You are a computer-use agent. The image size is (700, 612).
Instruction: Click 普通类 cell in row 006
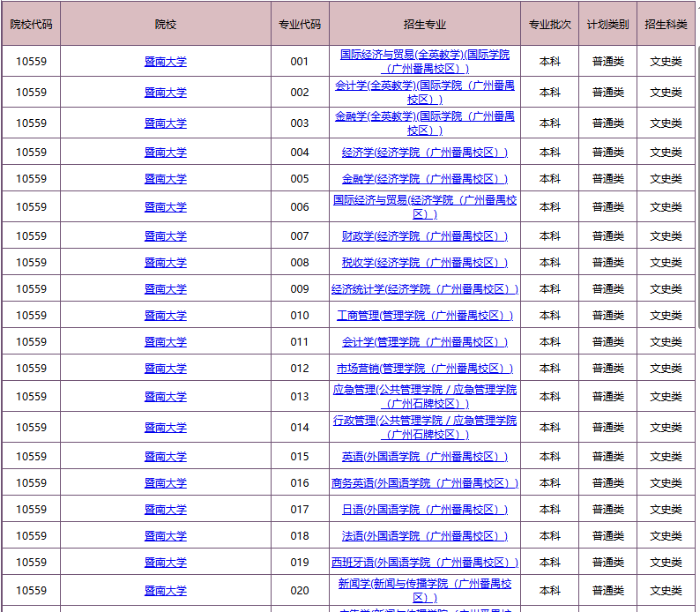[607, 207]
